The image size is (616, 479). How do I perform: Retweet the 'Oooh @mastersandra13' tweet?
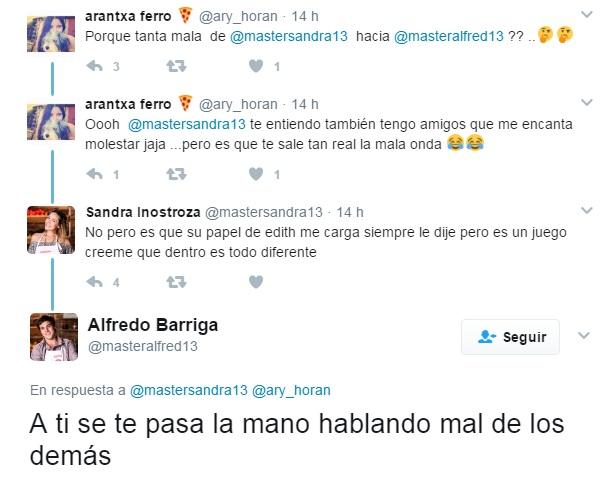(x=176, y=174)
